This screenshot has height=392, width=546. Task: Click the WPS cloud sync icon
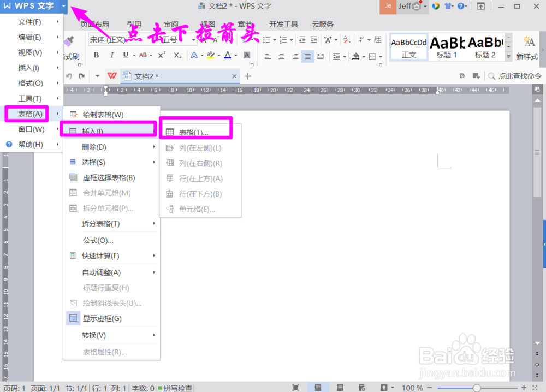pyautogui.click(x=435, y=6)
